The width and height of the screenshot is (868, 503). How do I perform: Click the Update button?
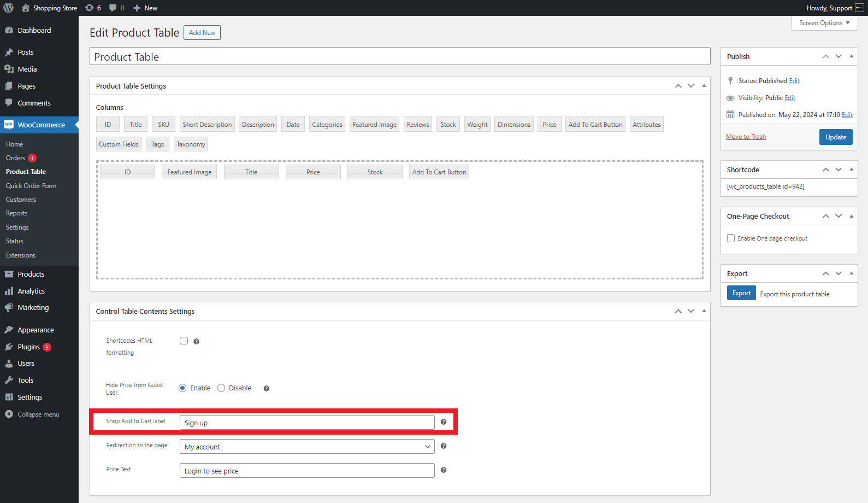[835, 137]
